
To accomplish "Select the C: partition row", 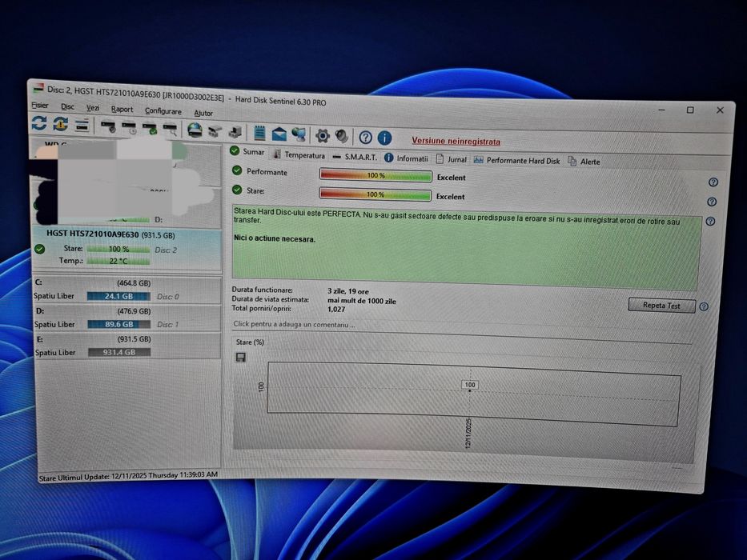I will (127, 290).
